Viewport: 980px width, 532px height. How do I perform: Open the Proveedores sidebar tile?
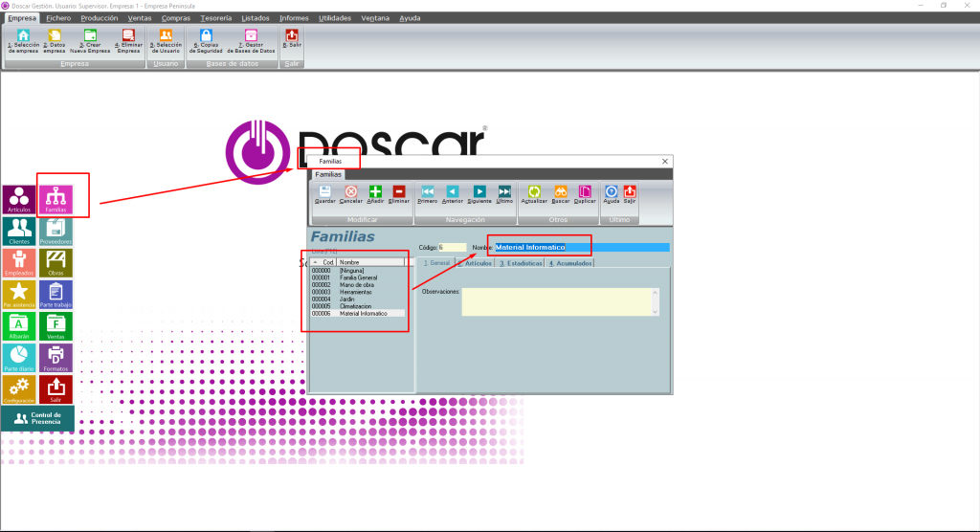coord(56,232)
